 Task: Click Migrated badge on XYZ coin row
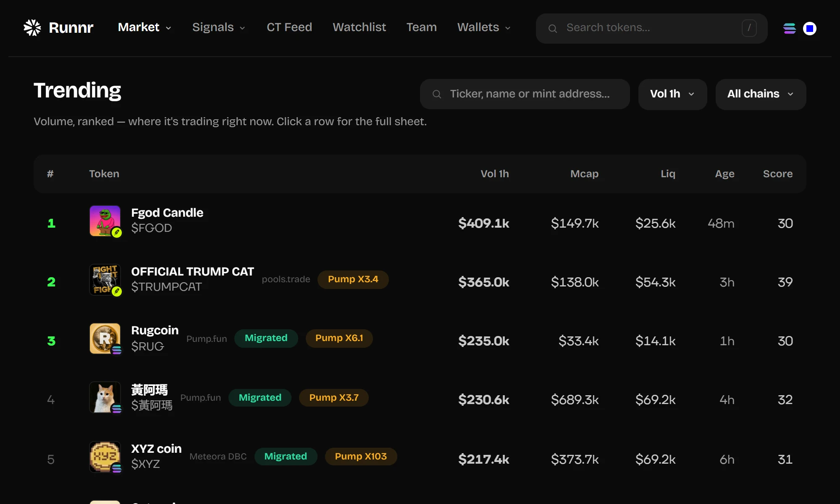(x=286, y=456)
